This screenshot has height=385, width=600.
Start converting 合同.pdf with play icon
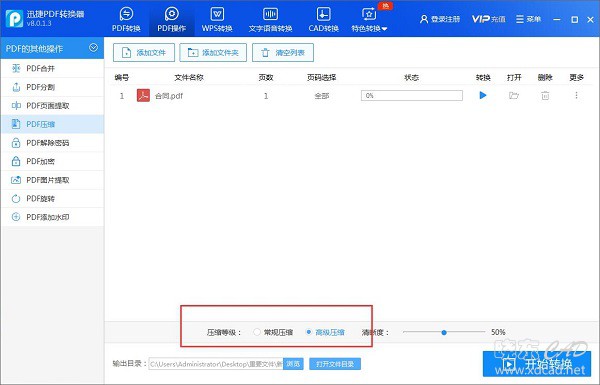[483, 95]
